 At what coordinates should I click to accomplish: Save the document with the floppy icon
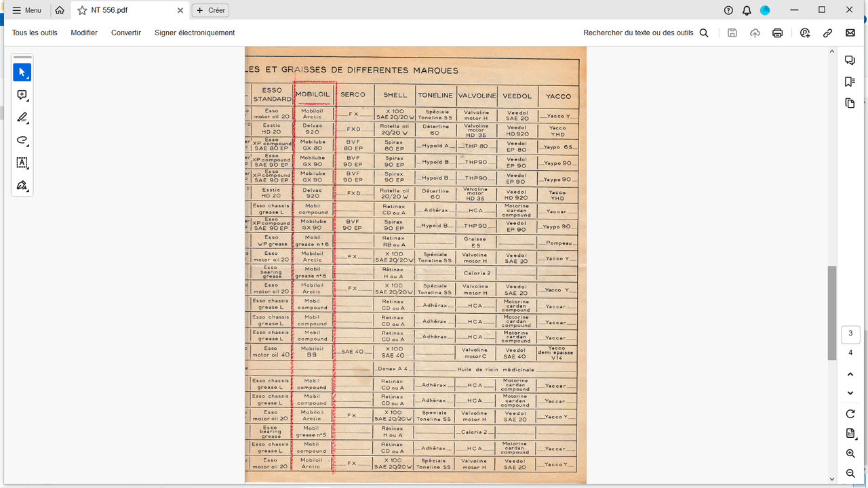click(732, 33)
